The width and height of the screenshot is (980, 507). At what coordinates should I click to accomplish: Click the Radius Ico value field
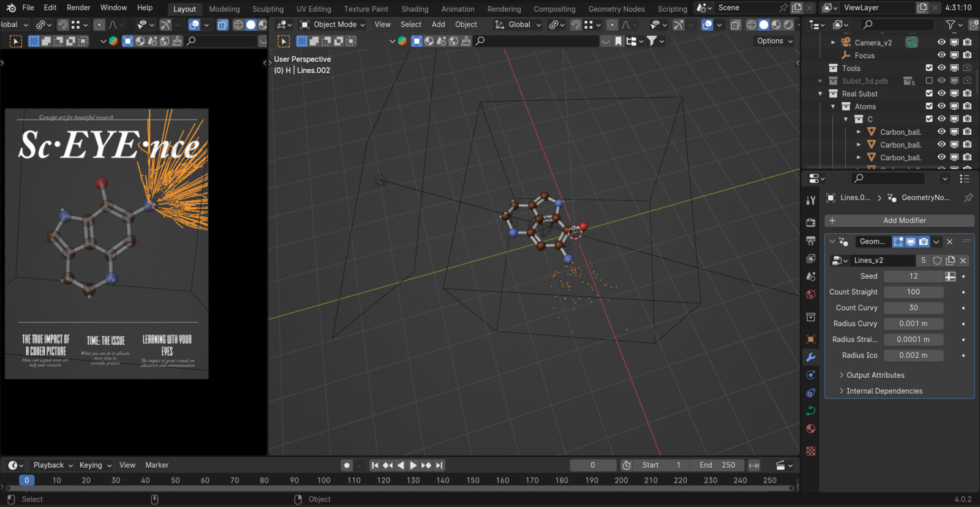click(913, 355)
